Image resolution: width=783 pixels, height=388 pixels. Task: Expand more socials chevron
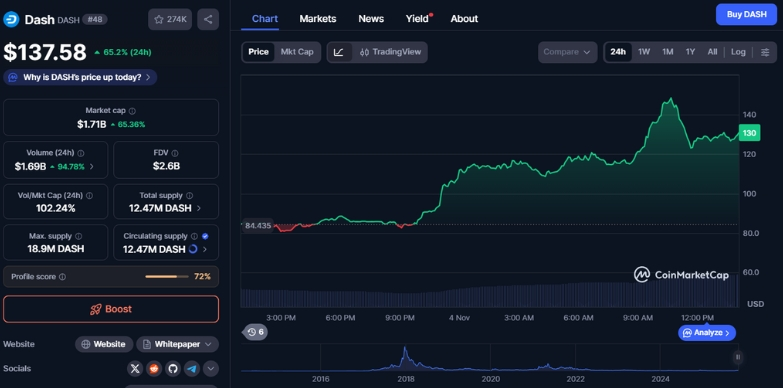[x=211, y=369]
